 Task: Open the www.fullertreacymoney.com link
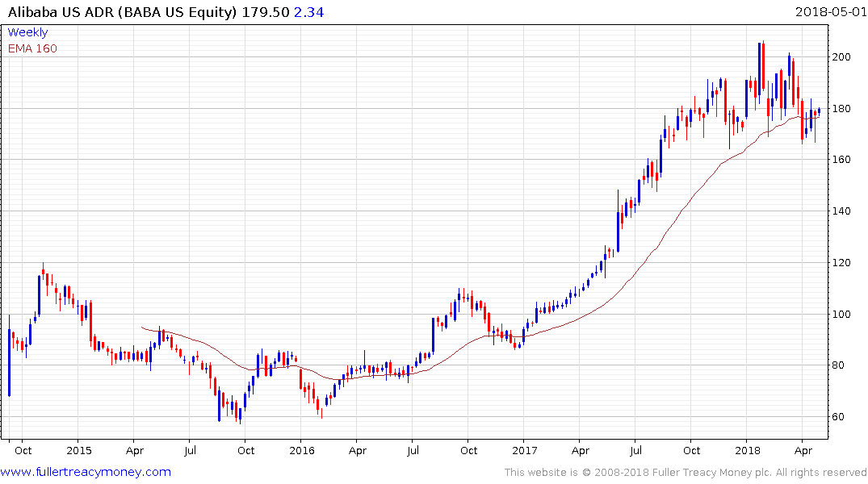pos(86,472)
